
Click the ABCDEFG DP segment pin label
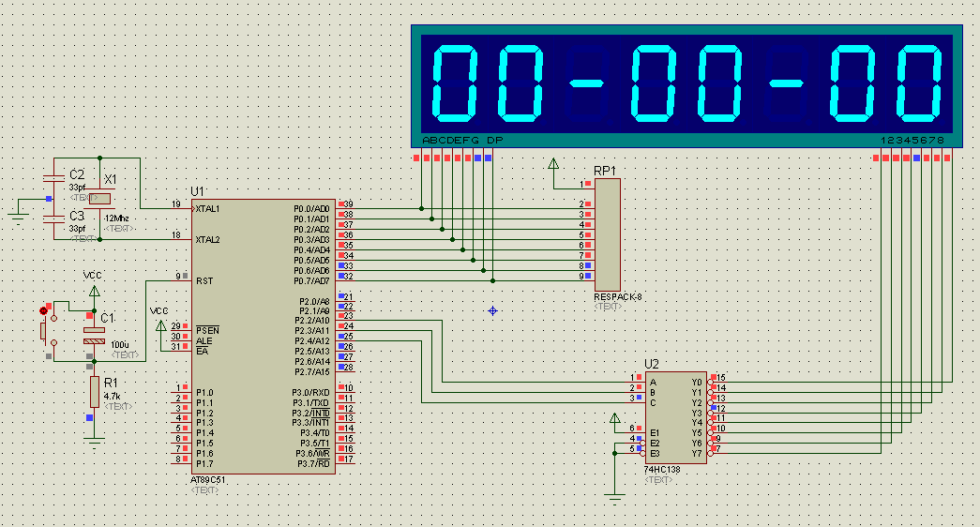pyautogui.click(x=462, y=140)
